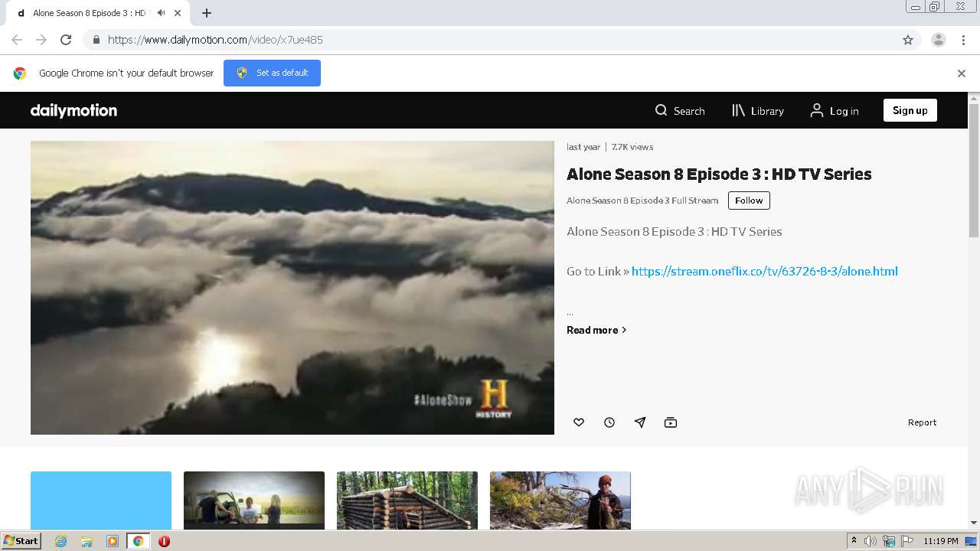Like the video with heart icon
The height and width of the screenshot is (551, 980).
tap(579, 422)
